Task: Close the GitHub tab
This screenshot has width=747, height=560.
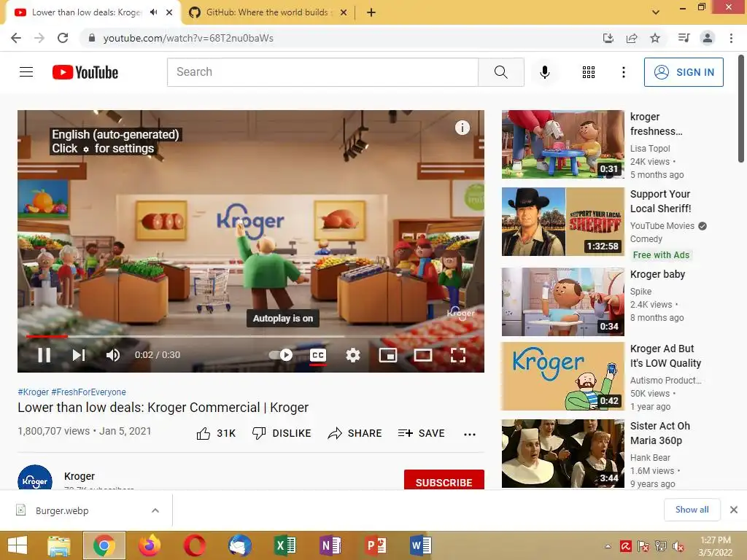Action: tap(344, 12)
